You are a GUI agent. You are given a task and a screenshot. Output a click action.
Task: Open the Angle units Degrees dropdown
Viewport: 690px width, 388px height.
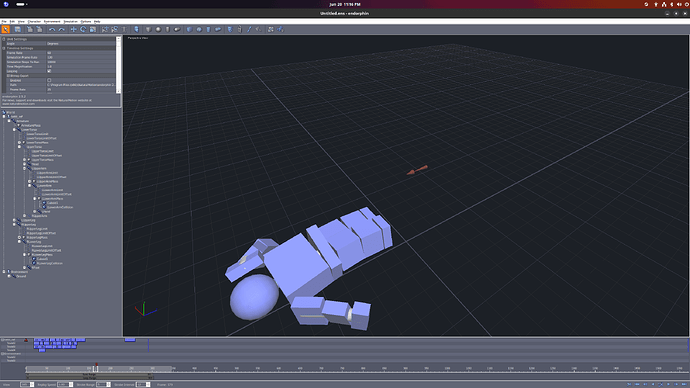point(81,44)
